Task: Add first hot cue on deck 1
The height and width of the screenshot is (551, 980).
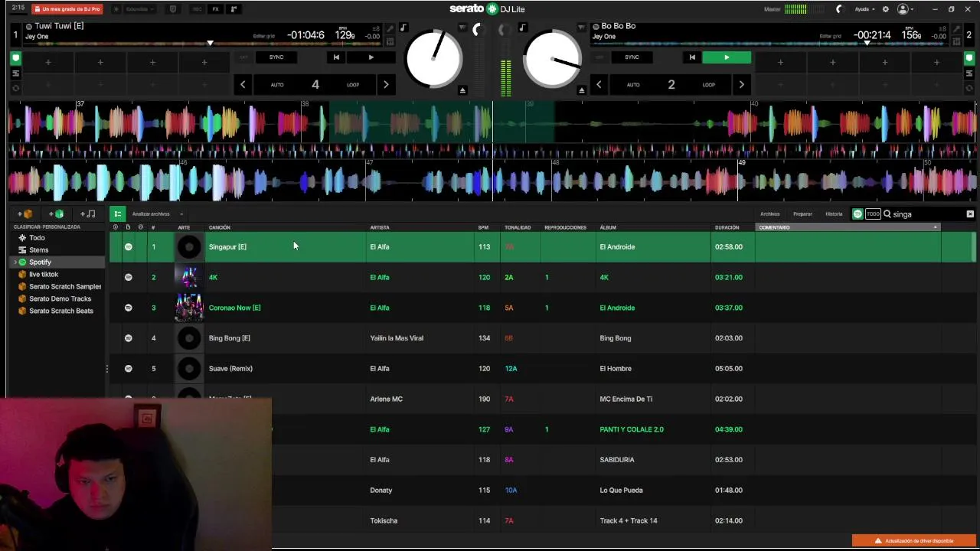Action: pos(47,62)
